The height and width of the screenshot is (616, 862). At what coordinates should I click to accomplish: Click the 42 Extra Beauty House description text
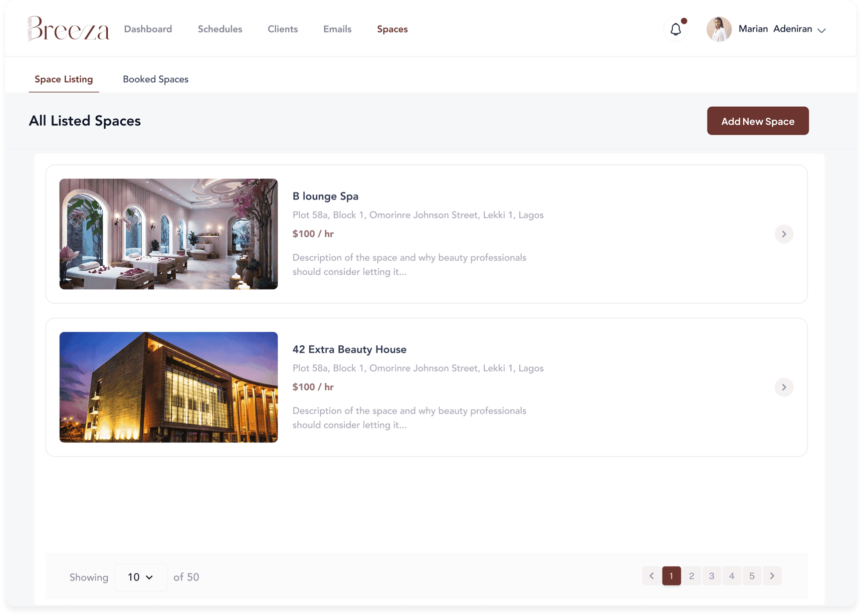[x=409, y=418]
